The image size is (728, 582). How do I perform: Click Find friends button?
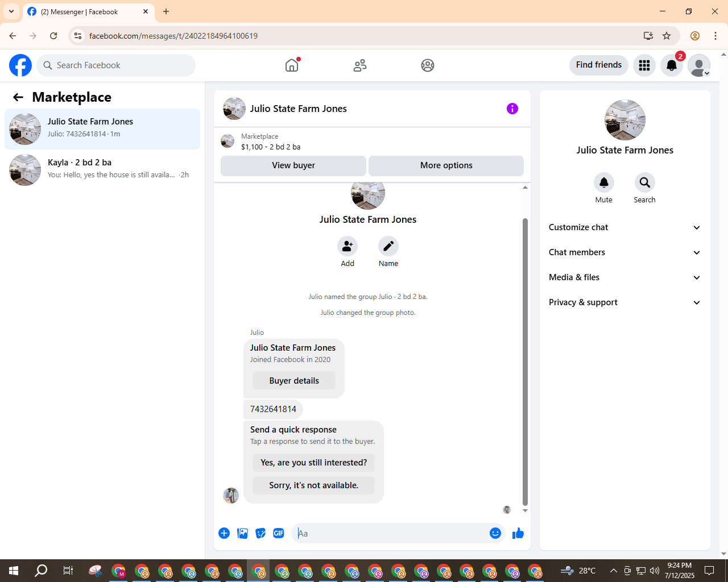pos(599,65)
